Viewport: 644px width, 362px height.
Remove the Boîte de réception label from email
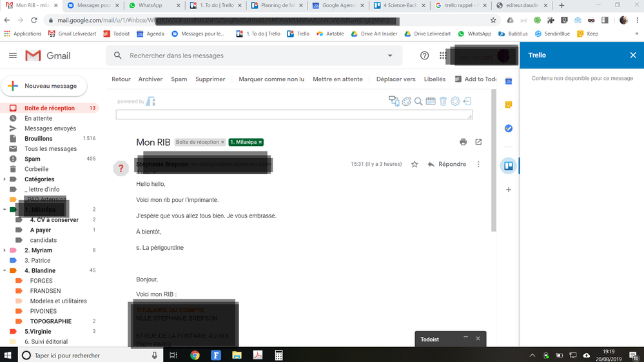coord(222,142)
